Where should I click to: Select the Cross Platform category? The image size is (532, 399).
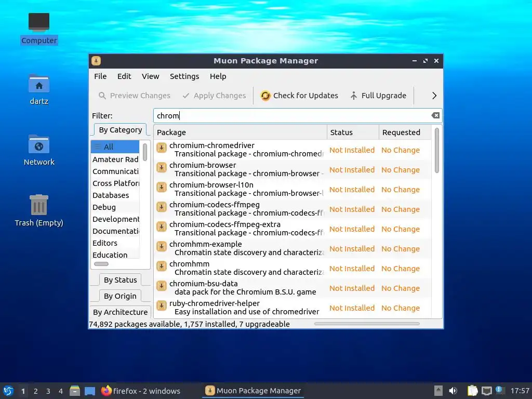pyautogui.click(x=115, y=183)
